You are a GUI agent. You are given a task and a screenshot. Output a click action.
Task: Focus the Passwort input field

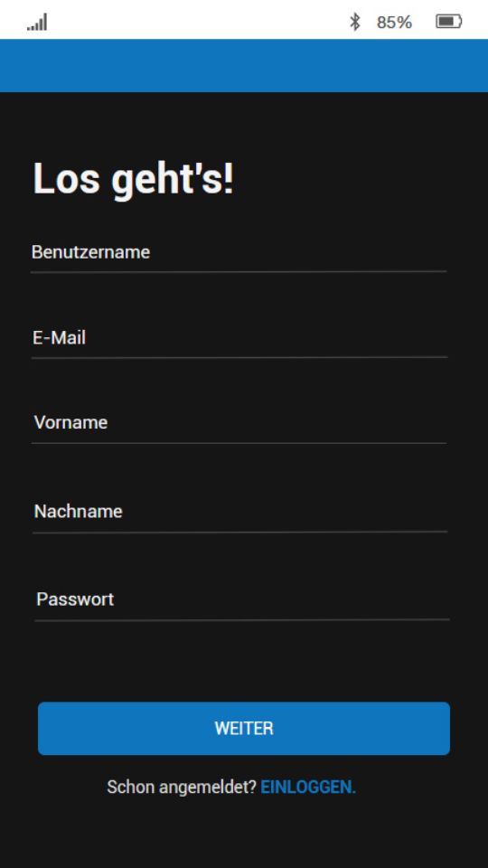click(242, 599)
